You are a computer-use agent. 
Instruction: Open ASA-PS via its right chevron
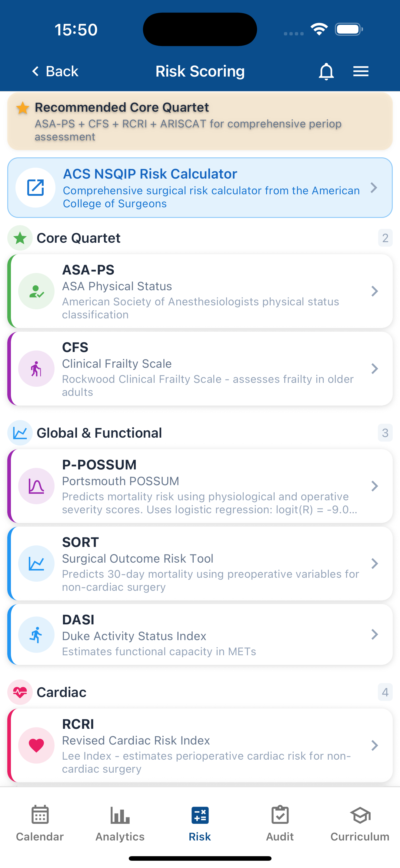[x=374, y=291]
